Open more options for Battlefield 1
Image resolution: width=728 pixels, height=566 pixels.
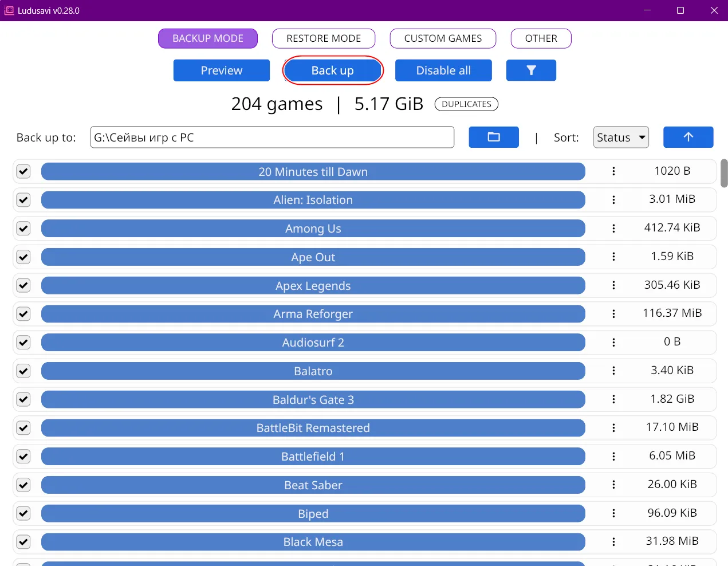[x=613, y=457]
